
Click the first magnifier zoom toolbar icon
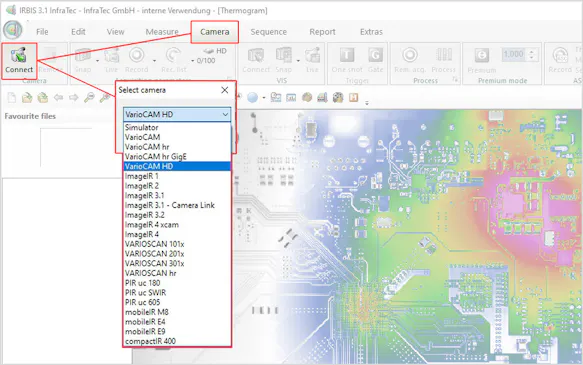89,98
